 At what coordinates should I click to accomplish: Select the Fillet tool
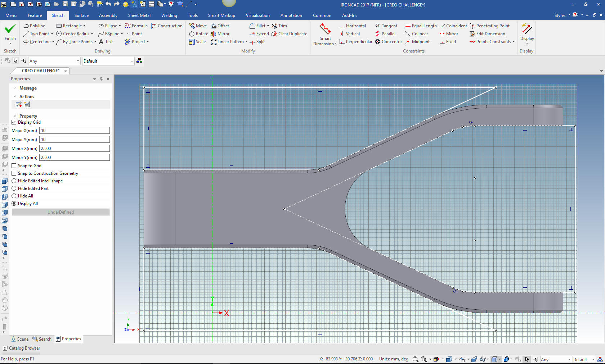pyautogui.click(x=257, y=26)
